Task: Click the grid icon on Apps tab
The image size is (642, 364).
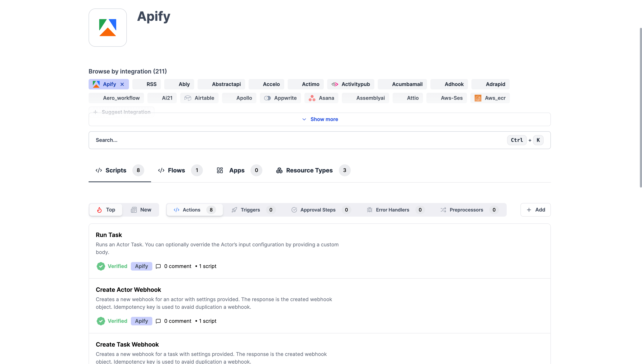Action: [220, 170]
